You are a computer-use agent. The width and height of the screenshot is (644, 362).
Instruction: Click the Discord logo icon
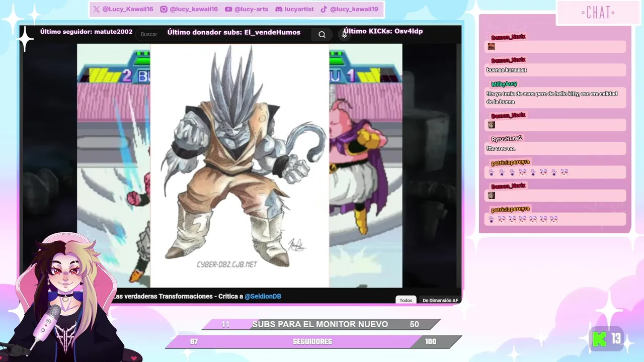[278, 9]
